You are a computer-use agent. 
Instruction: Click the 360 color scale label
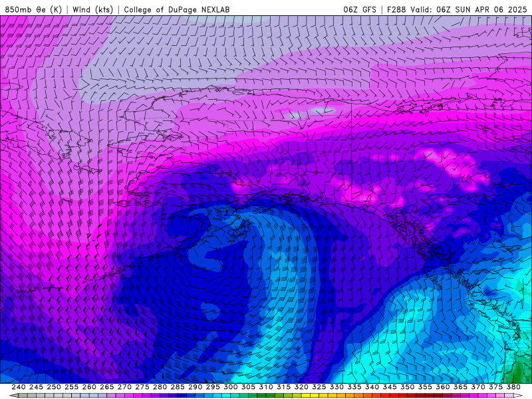tap(442, 387)
